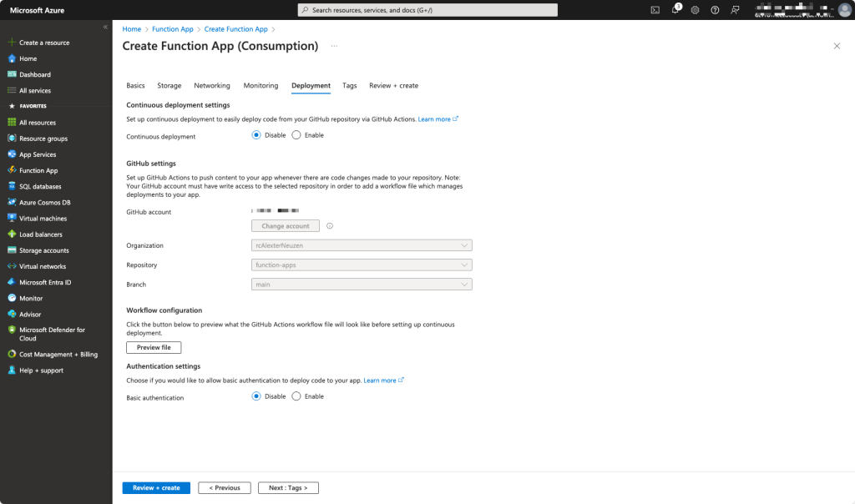Open Cloud Shell icon in top bar
855x504 pixels.
(655, 10)
